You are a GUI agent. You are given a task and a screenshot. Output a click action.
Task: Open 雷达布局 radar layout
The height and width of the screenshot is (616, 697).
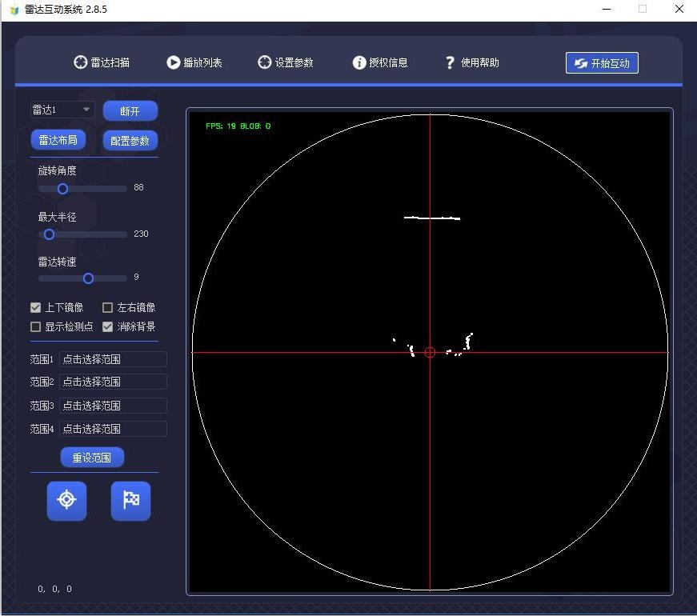[58, 140]
